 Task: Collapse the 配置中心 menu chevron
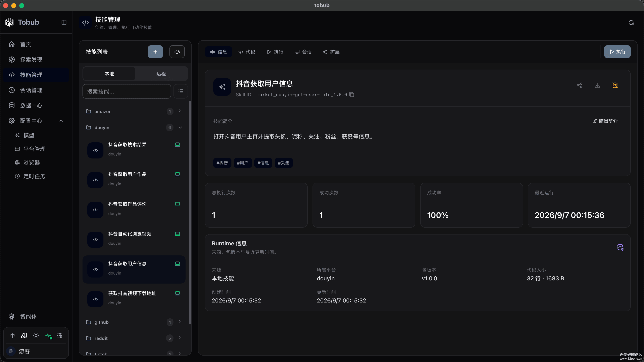pyautogui.click(x=61, y=121)
